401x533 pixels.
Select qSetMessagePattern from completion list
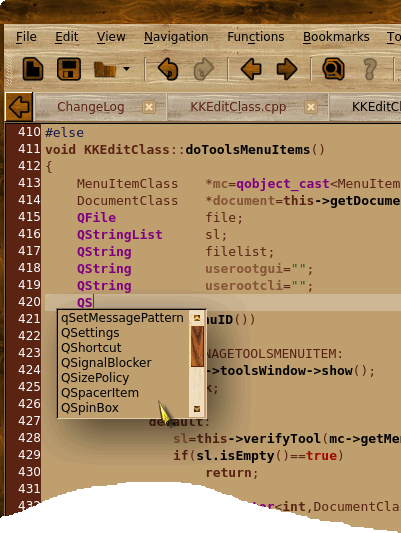(x=122, y=318)
